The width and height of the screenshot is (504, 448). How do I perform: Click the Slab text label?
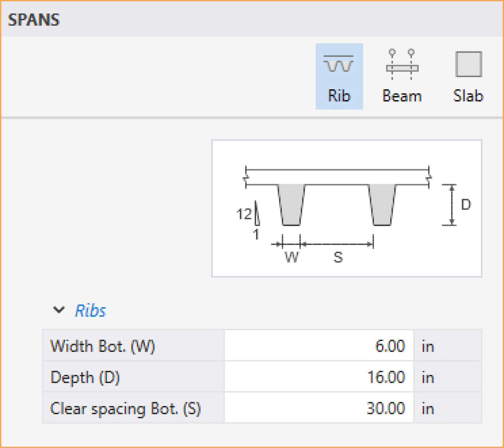click(468, 96)
